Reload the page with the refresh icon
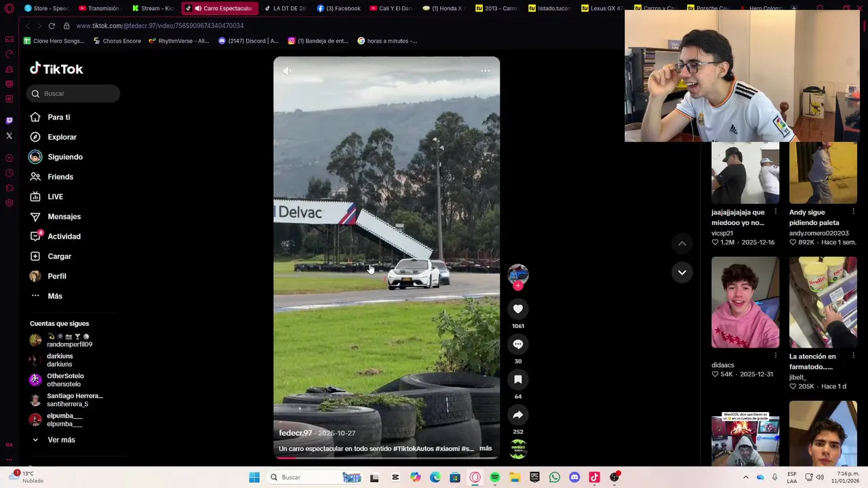868x488 pixels. click(x=52, y=26)
